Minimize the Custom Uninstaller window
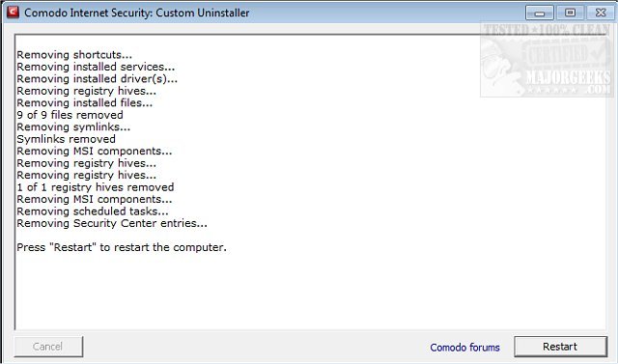618x364 pixels. pos(540,13)
